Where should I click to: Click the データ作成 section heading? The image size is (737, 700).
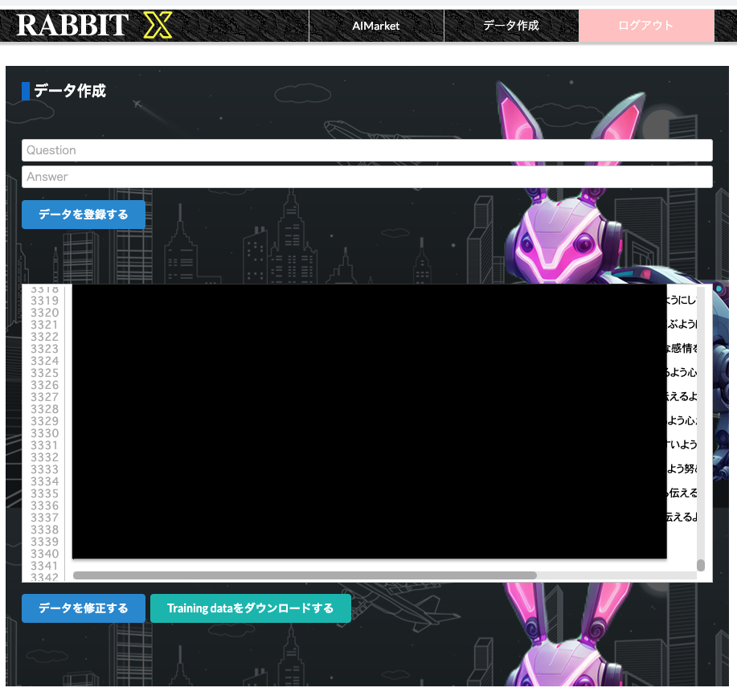click(69, 91)
